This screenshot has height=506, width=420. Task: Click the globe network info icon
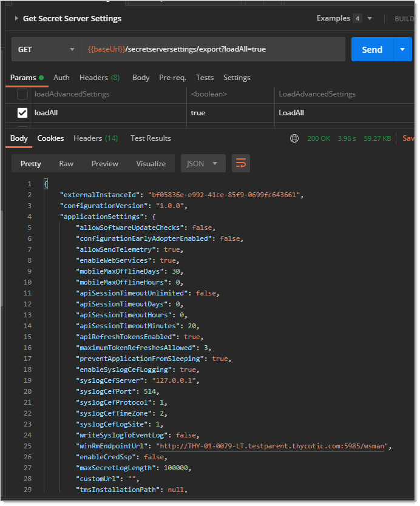[x=294, y=138]
